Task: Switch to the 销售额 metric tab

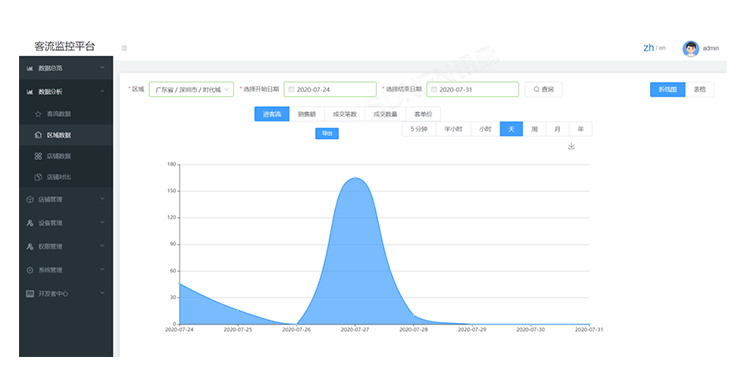Action: 307,114
